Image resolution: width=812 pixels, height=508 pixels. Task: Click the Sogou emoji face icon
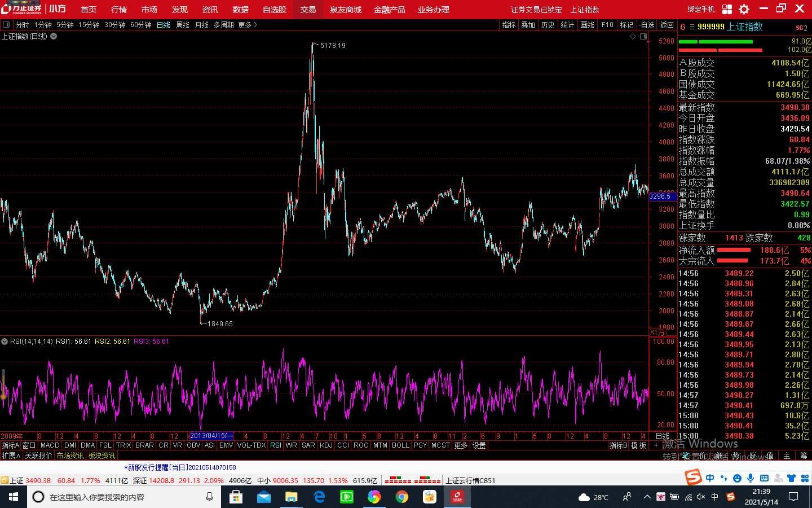click(x=737, y=478)
